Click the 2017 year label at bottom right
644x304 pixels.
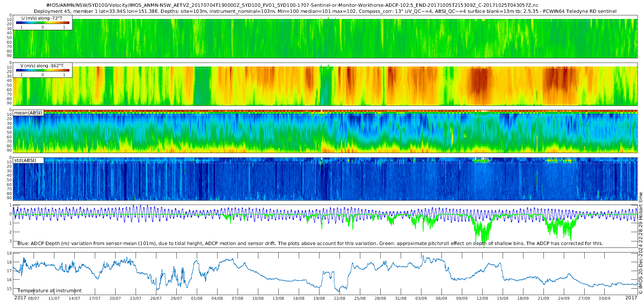(631, 298)
